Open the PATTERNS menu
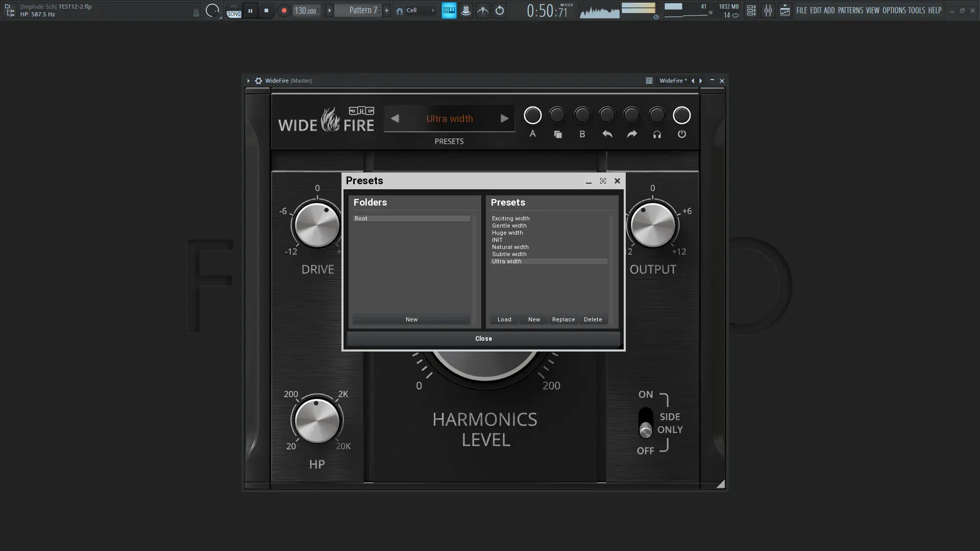 [850, 10]
